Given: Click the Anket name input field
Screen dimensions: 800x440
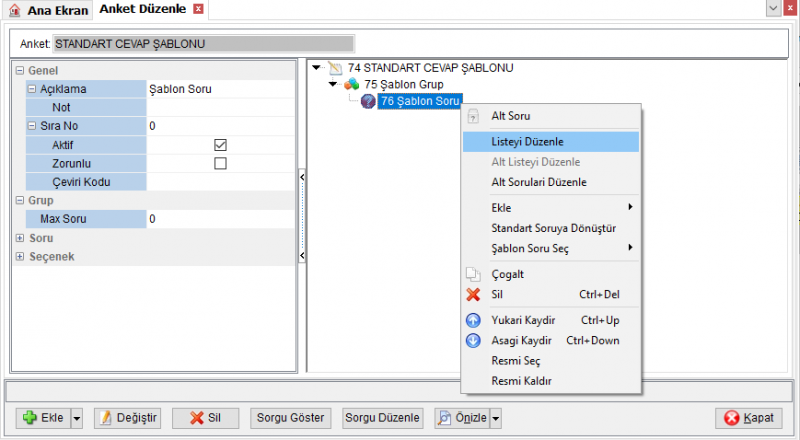Looking at the screenshot, I should coord(204,44).
